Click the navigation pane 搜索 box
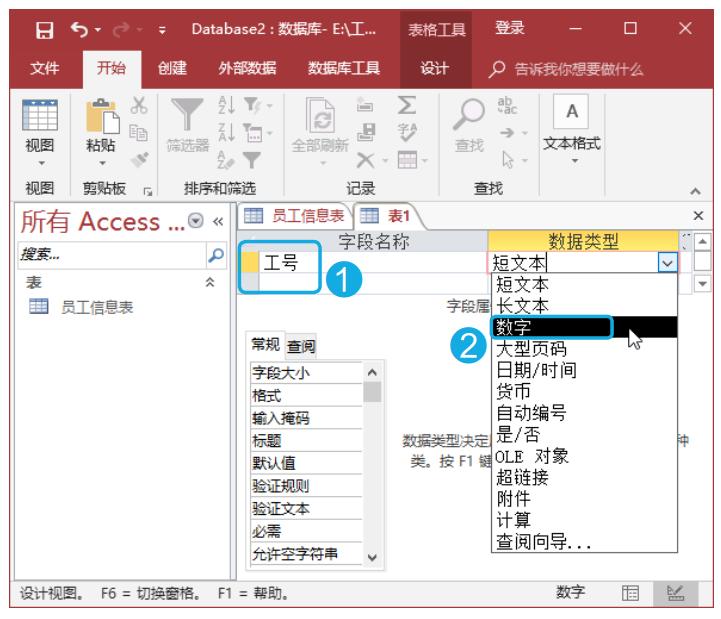Image resolution: width=721 pixels, height=619 pixels. (x=112, y=254)
